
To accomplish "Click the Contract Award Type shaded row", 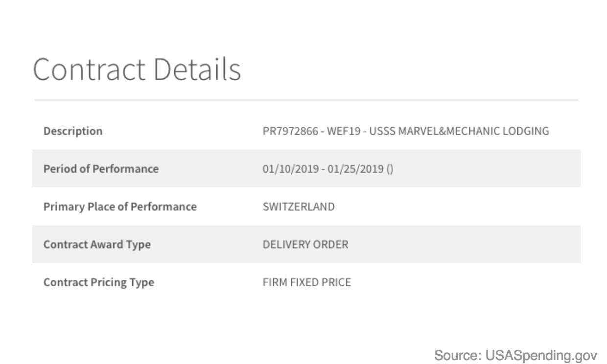I will tap(306, 244).
